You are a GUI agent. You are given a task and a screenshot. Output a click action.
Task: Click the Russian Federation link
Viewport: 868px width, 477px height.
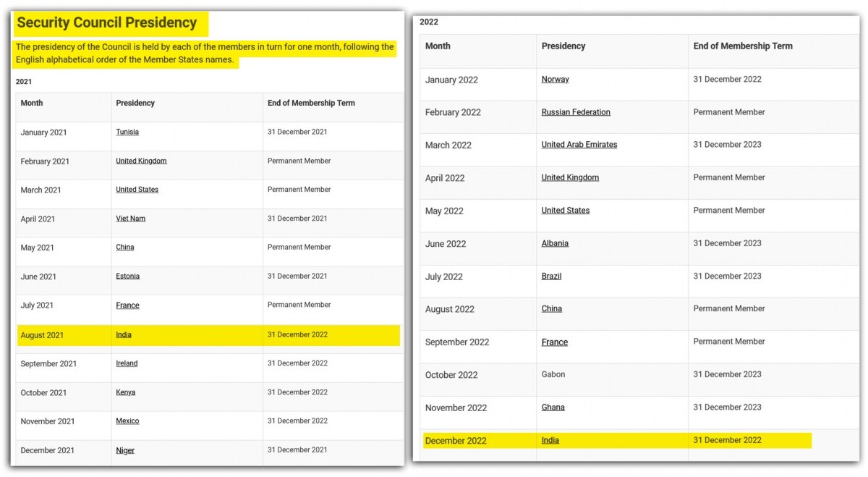pyautogui.click(x=576, y=112)
